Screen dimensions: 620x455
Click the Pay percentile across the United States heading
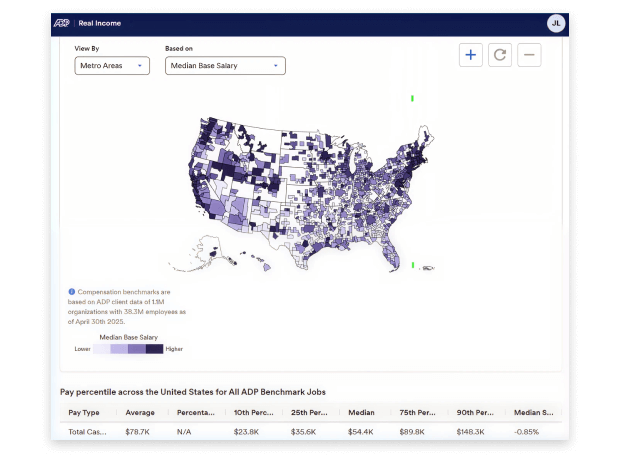point(193,392)
